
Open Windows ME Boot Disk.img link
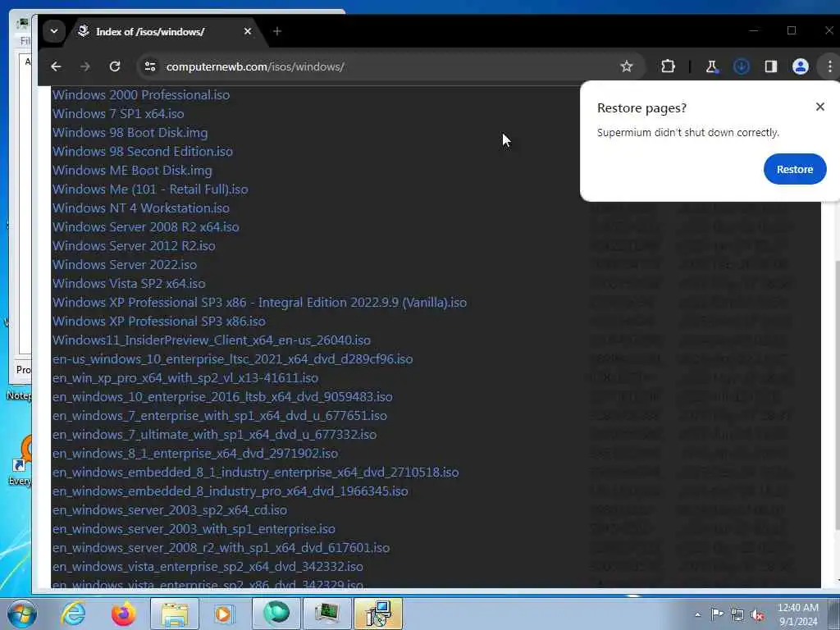pyautogui.click(x=132, y=171)
